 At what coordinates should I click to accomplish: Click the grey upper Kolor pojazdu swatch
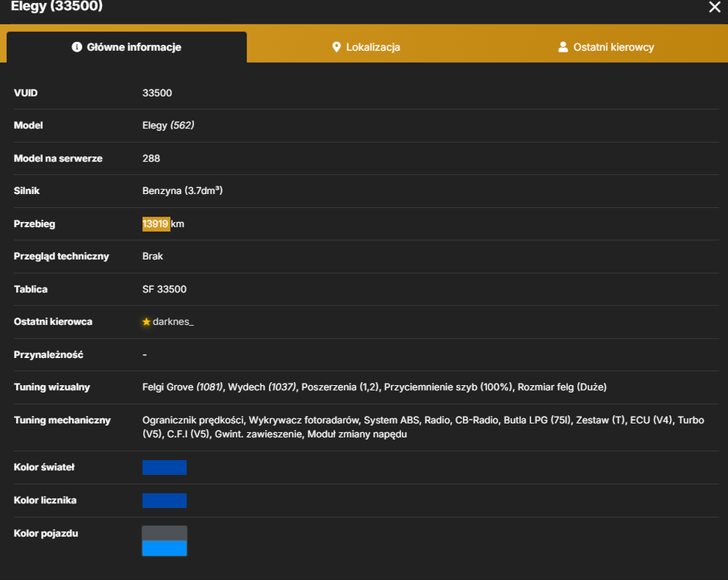(x=165, y=534)
